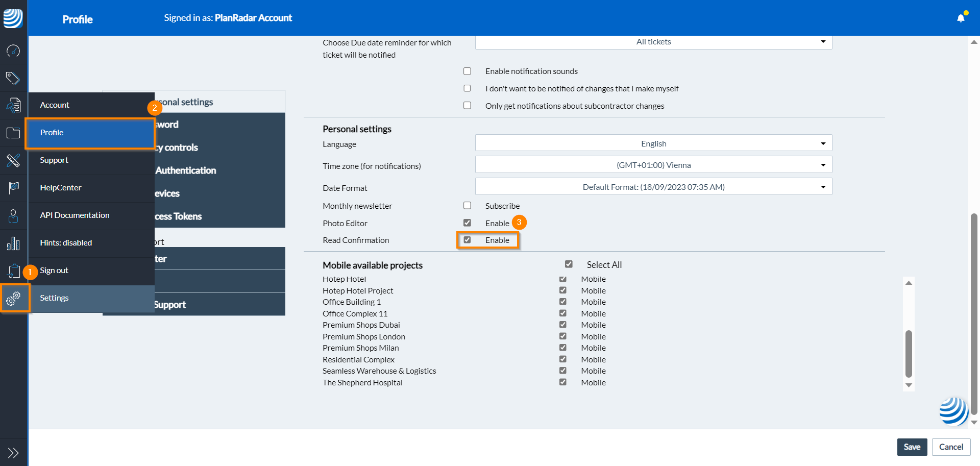This screenshot has width=980, height=466.
Task: Choose Sign out from the menu
Action: [x=54, y=271]
